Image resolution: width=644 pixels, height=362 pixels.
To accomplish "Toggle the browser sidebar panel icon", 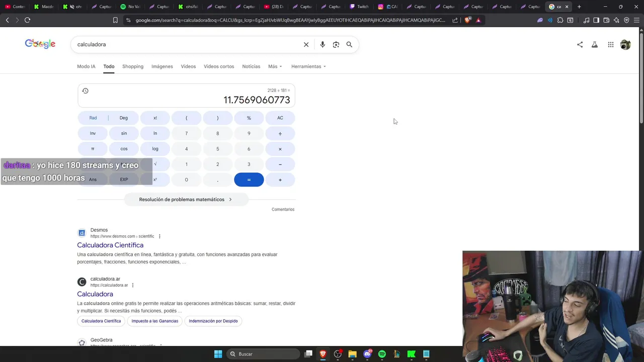I will pyautogui.click(x=596, y=20).
